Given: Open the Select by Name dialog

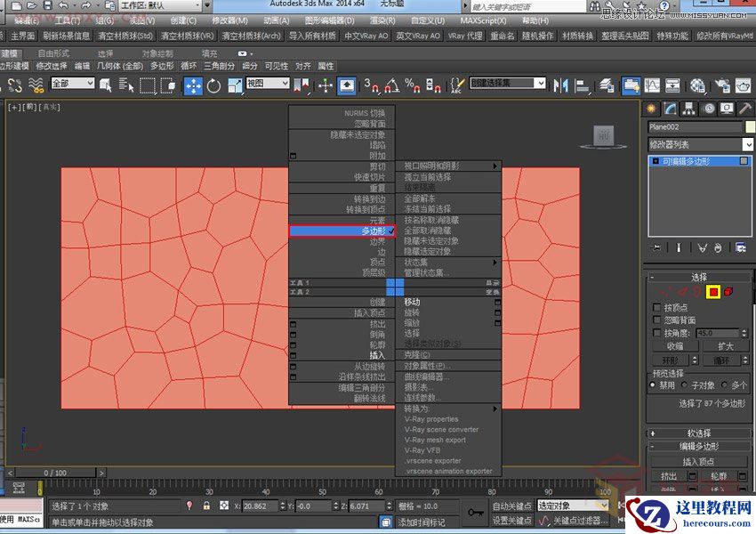Looking at the screenshot, I should pyautogui.click(x=125, y=85).
